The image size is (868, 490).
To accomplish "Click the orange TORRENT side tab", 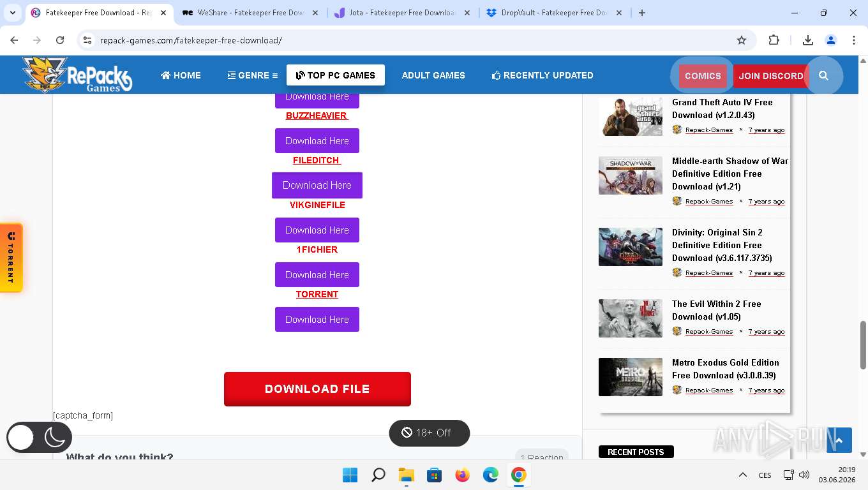I will pos(11,258).
